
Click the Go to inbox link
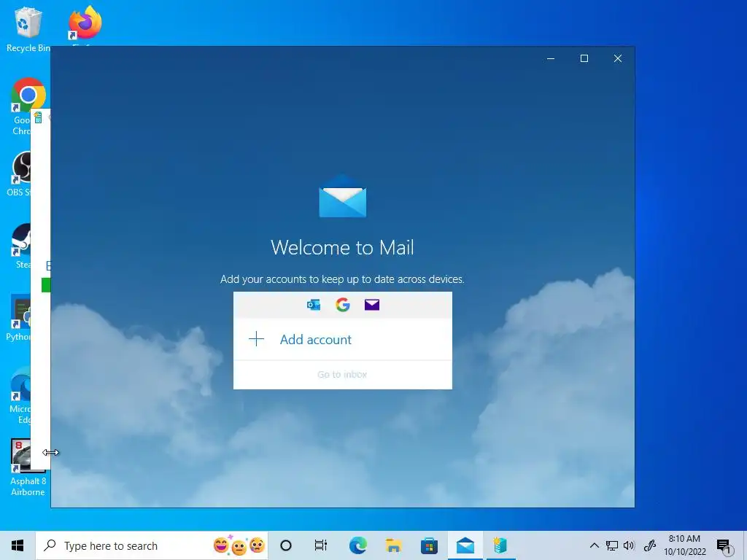pos(343,374)
